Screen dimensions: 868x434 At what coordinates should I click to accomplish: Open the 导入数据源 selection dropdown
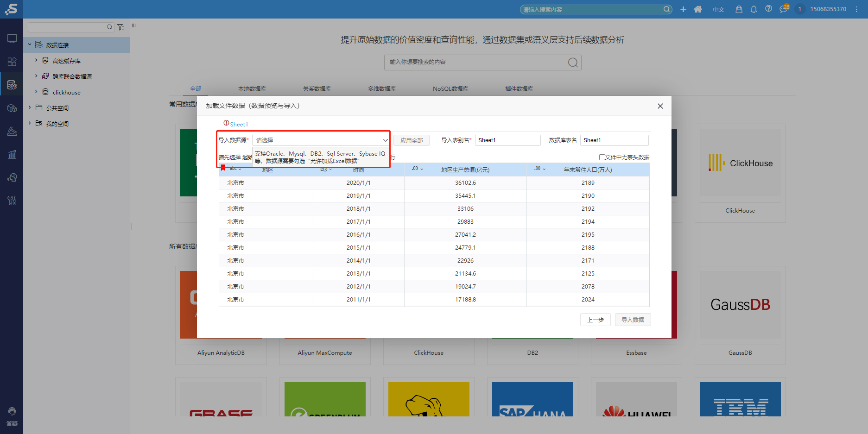(x=320, y=140)
